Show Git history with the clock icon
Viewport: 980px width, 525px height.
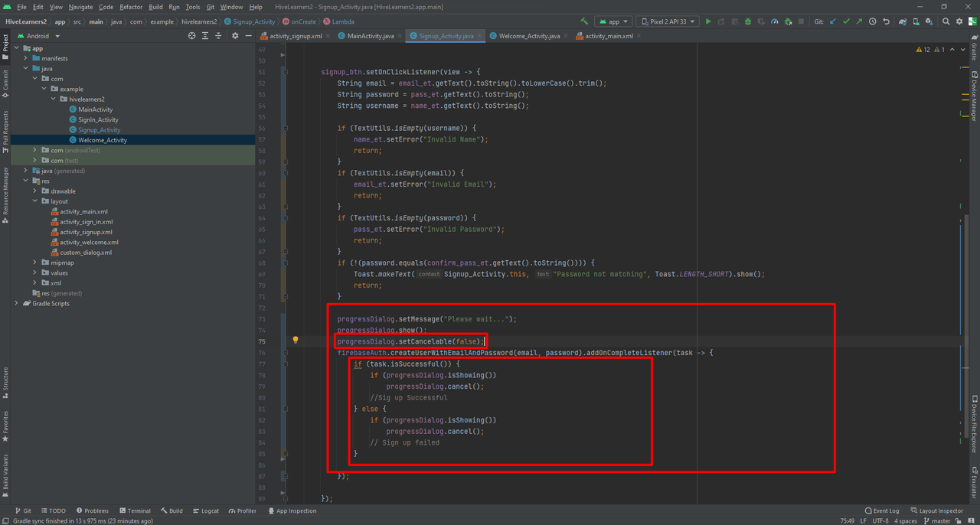pyautogui.click(x=873, y=21)
